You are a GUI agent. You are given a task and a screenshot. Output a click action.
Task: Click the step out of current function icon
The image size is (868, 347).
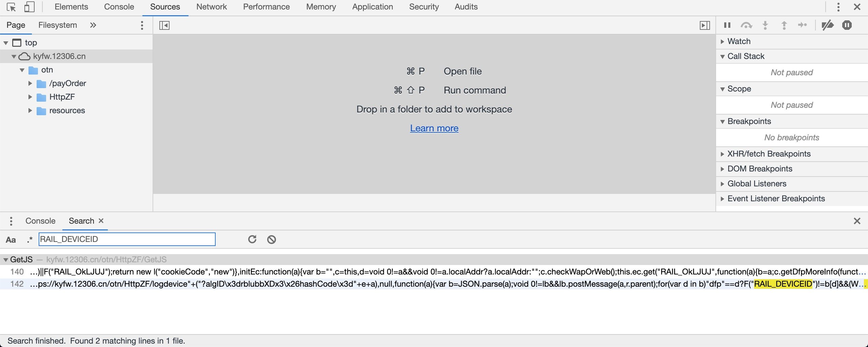coord(784,25)
